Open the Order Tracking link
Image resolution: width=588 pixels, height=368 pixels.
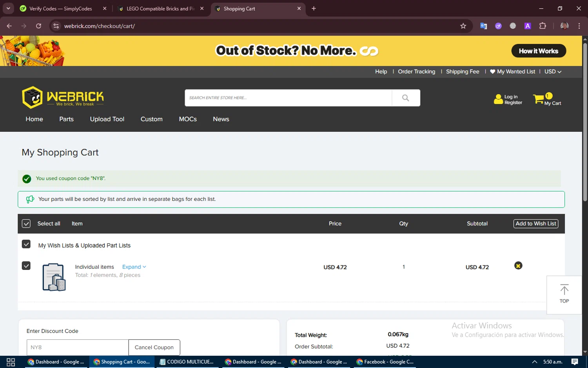416,71
